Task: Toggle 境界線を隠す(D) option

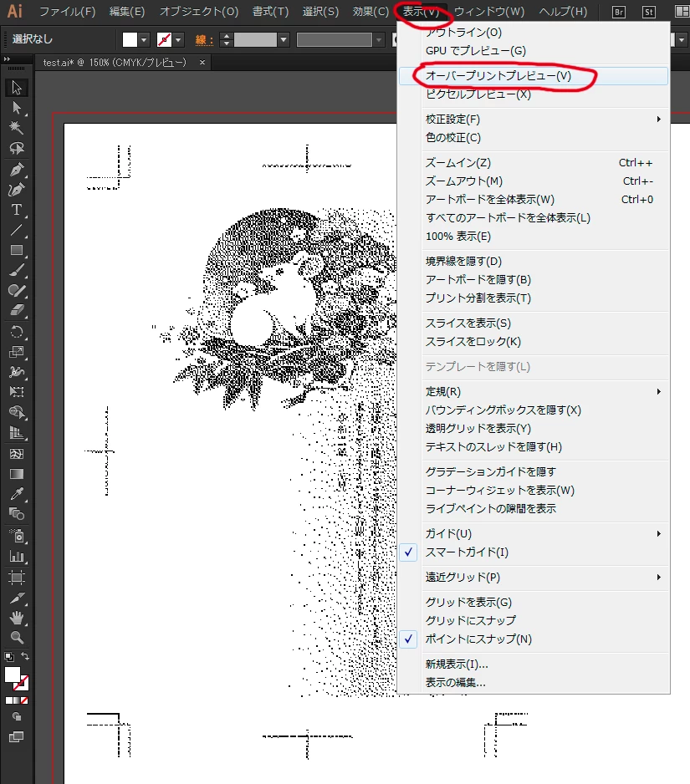Action: [x=534, y=261]
